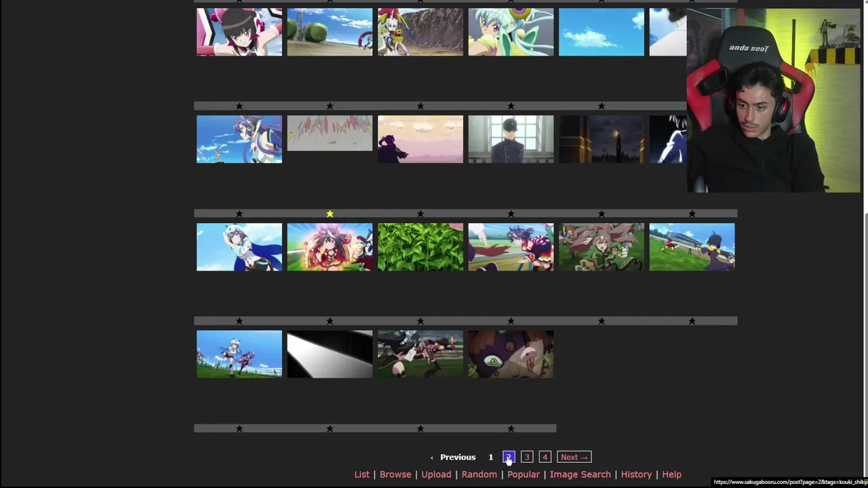This screenshot has height=488, width=868.
Task: Open the blue sky with clouds thumbnail
Action: click(601, 32)
